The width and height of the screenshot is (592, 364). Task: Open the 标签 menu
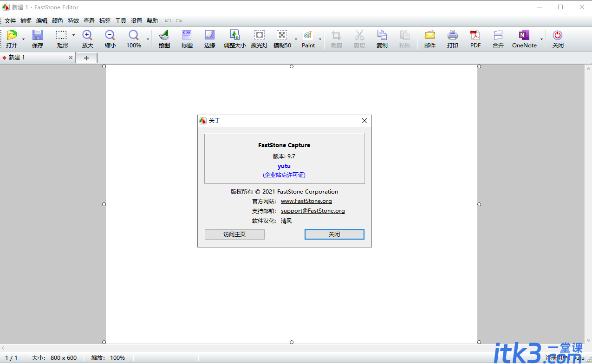pyautogui.click(x=105, y=21)
